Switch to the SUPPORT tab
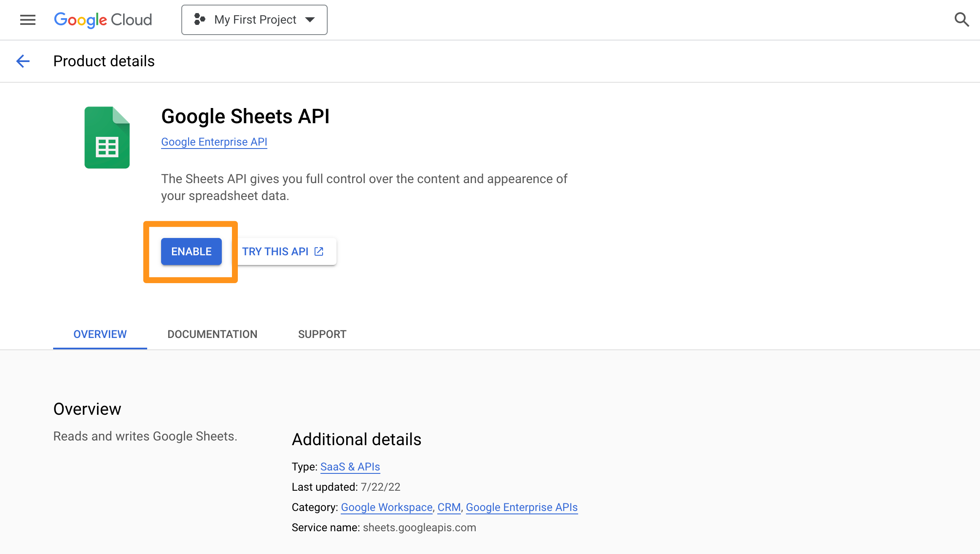 (322, 334)
